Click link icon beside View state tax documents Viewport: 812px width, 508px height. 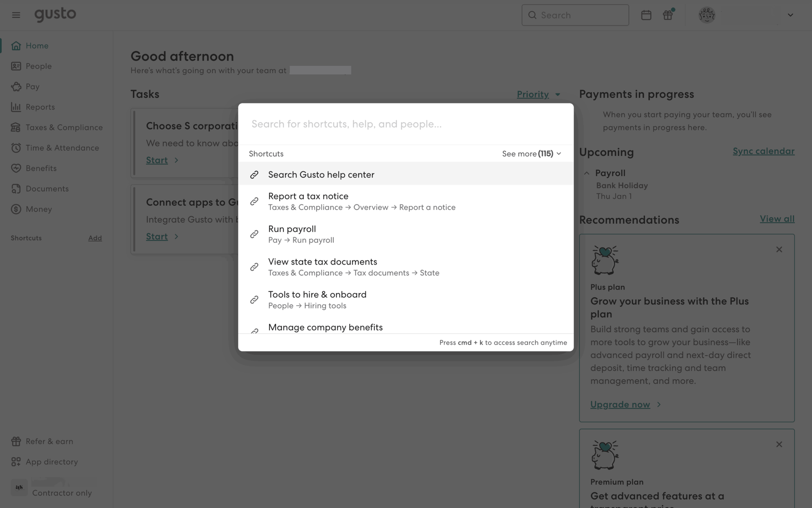pyautogui.click(x=254, y=267)
